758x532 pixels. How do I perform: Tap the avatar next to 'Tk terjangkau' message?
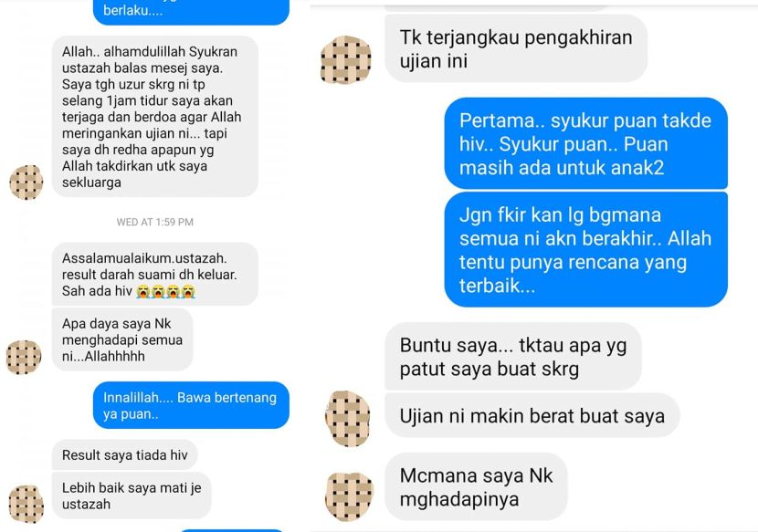coord(345,59)
